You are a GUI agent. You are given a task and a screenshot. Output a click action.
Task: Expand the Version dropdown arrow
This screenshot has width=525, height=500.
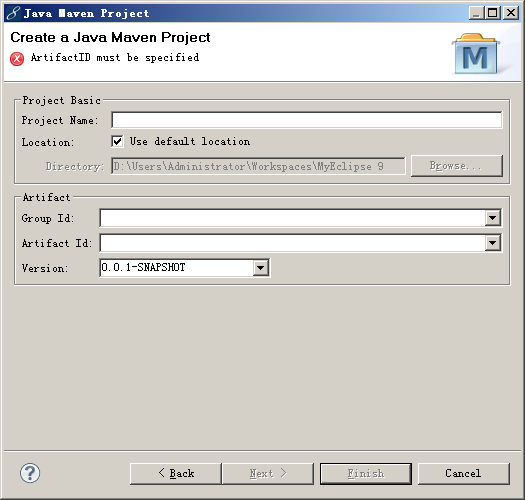[260, 268]
